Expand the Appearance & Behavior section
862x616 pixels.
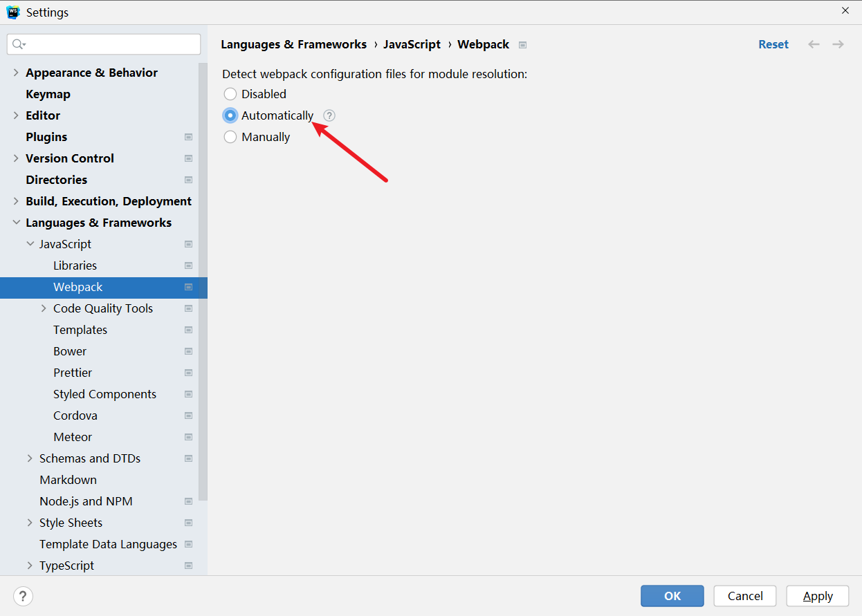tap(15, 72)
